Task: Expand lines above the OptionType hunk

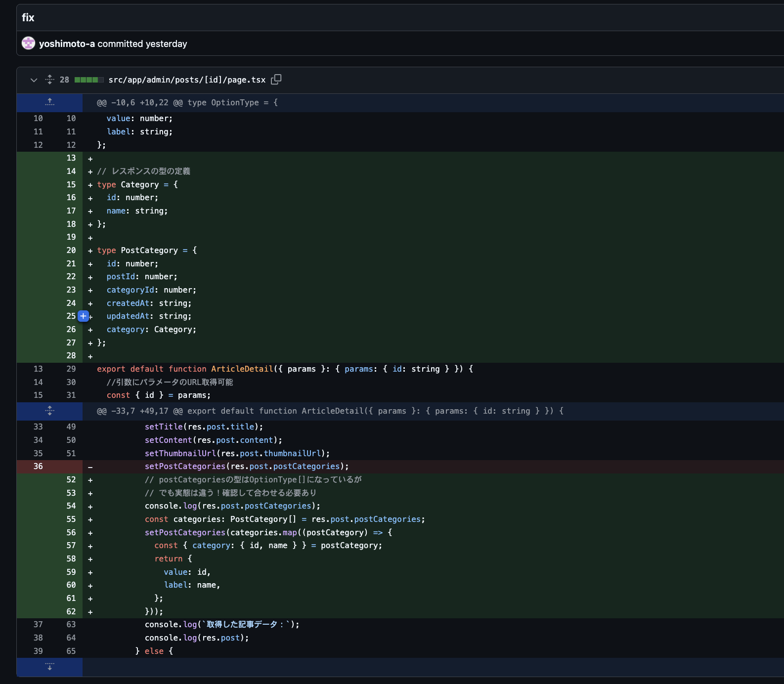Action: [x=49, y=102]
